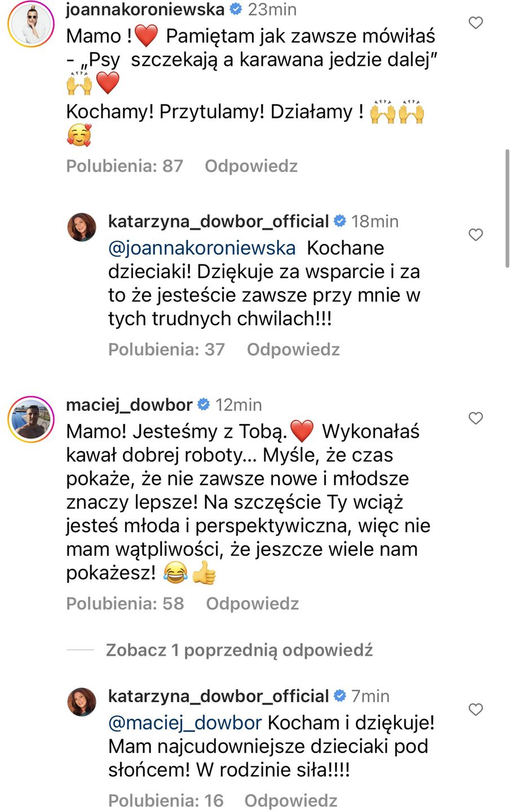Open joannakoroniewska's profile picture
513x812 pixels.
31,24
